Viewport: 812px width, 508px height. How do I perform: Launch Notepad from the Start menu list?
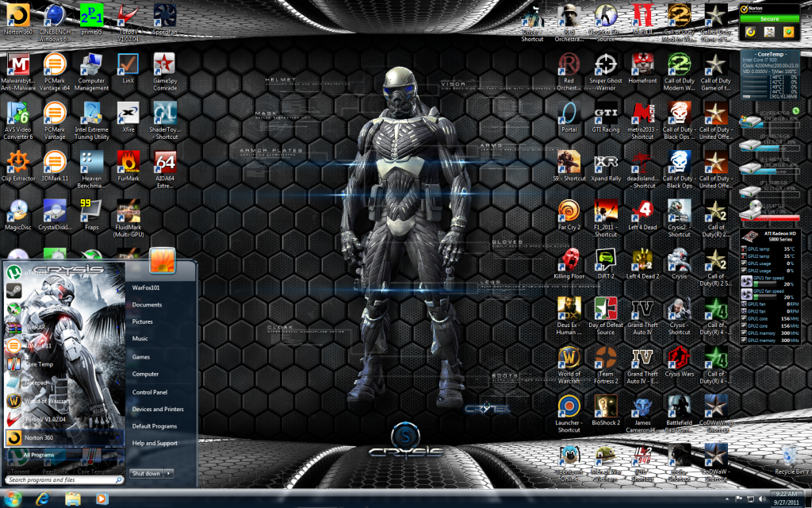(x=65, y=383)
